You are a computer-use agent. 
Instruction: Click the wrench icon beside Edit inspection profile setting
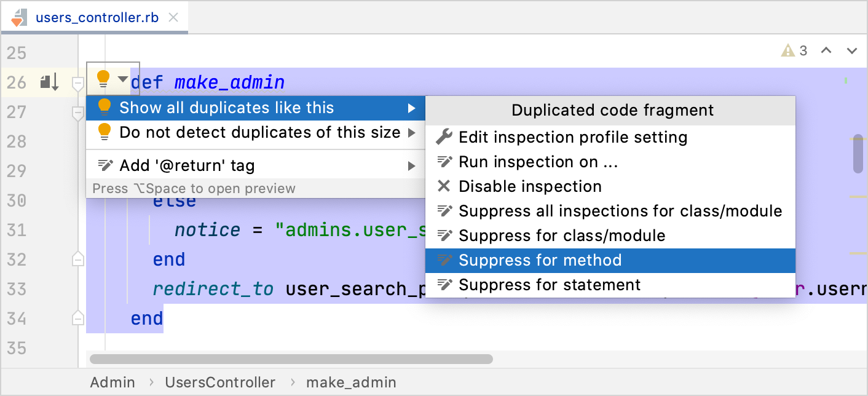point(443,137)
